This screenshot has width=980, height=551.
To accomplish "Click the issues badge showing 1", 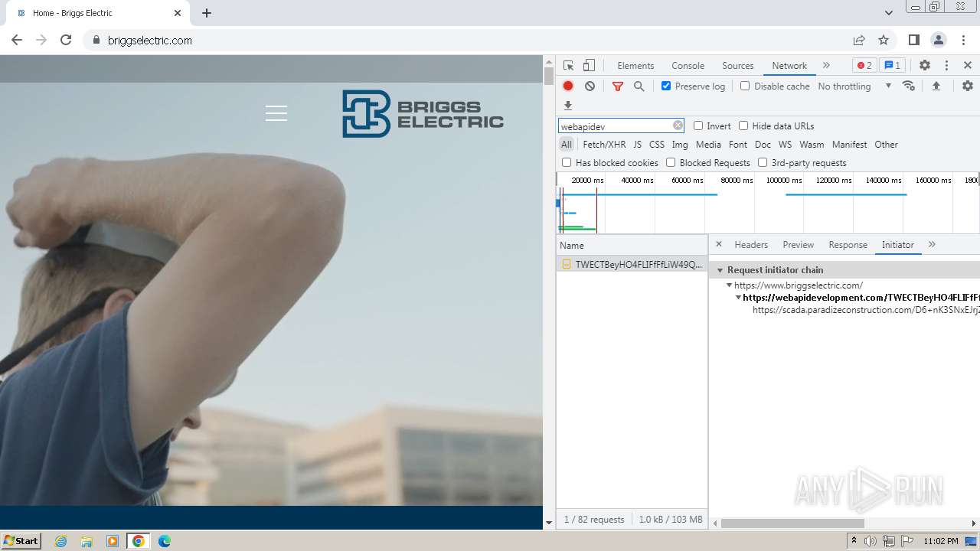I will pyautogui.click(x=891, y=65).
